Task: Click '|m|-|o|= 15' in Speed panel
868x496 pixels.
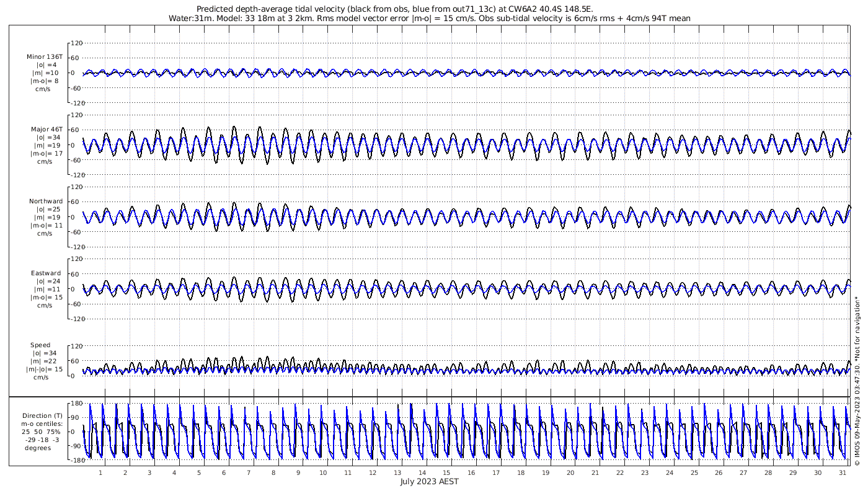Action: 44,369
